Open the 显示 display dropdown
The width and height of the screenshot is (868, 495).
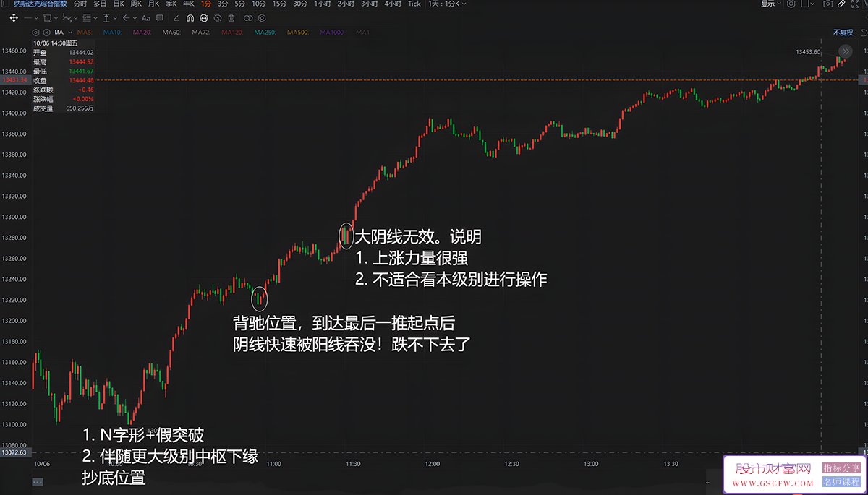[x=771, y=4]
